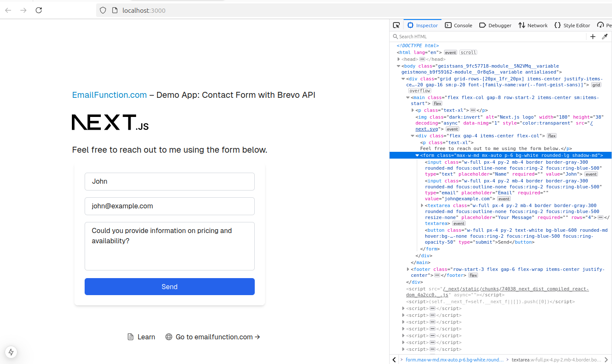The width and height of the screenshot is (612, 364).
Task: Collapse the div flex gap-4 node
Action: pyautogui.click(x=413, y=136)
